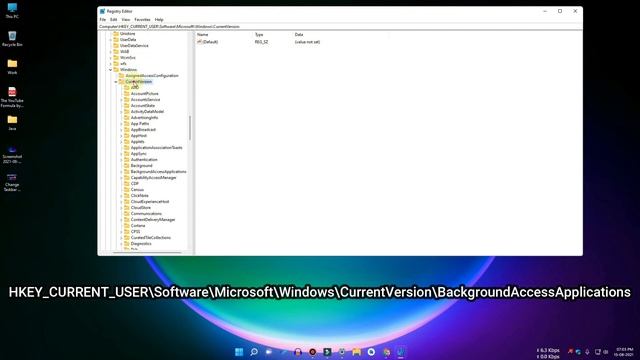Click folder icon beside Census key
This screenshot has height=360, width=640.
click(127, 189)
